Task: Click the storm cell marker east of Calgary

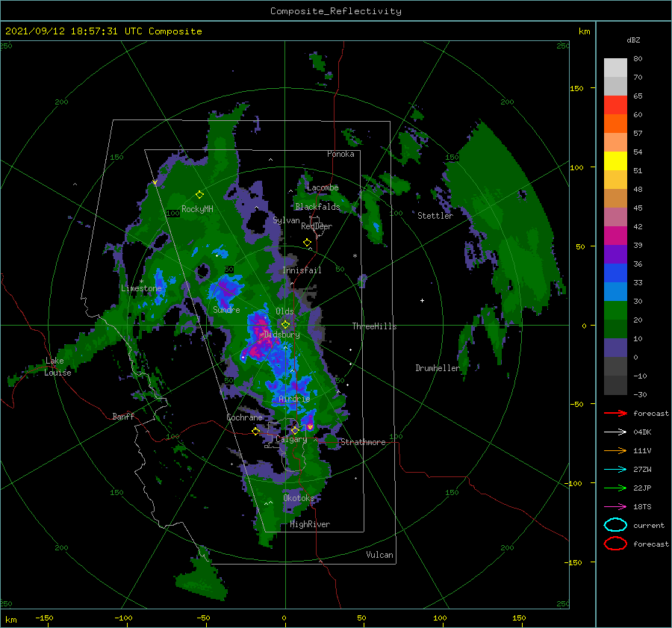Action: [310, 426]
